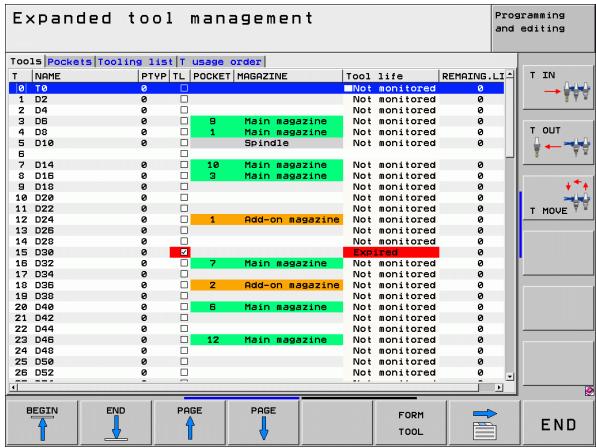Go one PAGE down
Screen dimensions: 596x448
[263, 422]
